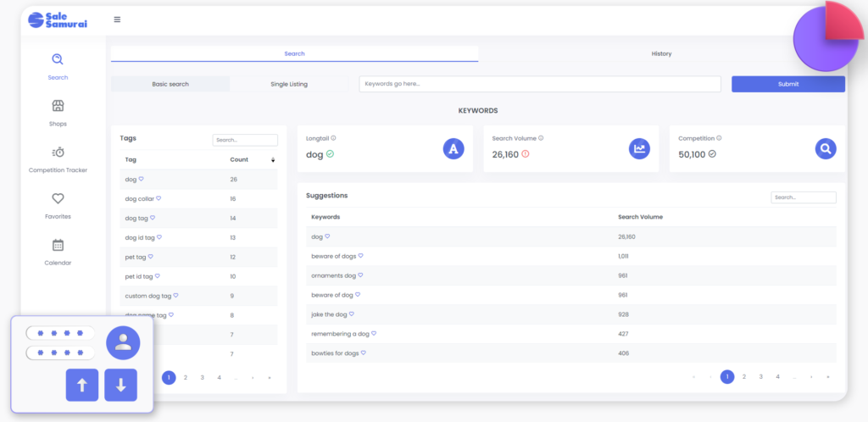Open the Shops section icon

[x=58, y=106]
